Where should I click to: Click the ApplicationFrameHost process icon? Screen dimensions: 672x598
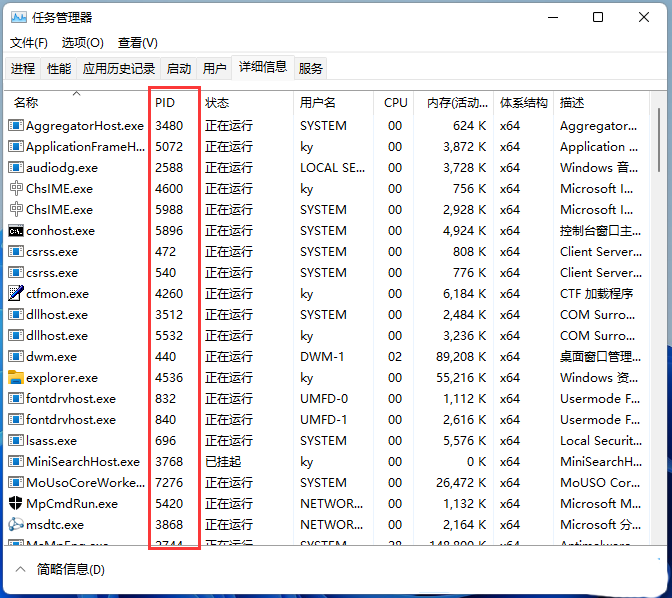click(16, 147)
